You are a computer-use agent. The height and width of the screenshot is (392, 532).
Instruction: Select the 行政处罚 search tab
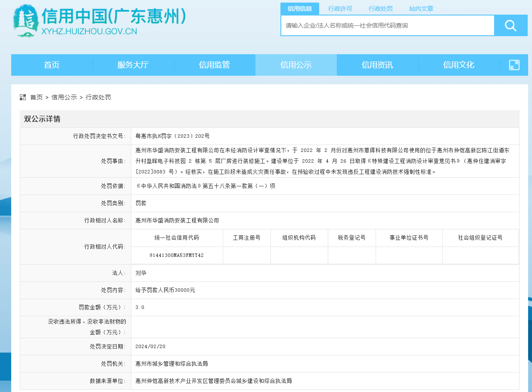(381, 9)
